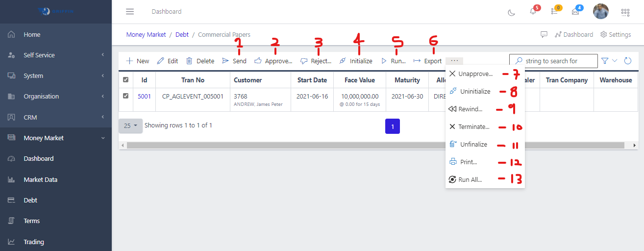Sort by Tran No column header
Screen dimensions: 644x251
point(193,80)
